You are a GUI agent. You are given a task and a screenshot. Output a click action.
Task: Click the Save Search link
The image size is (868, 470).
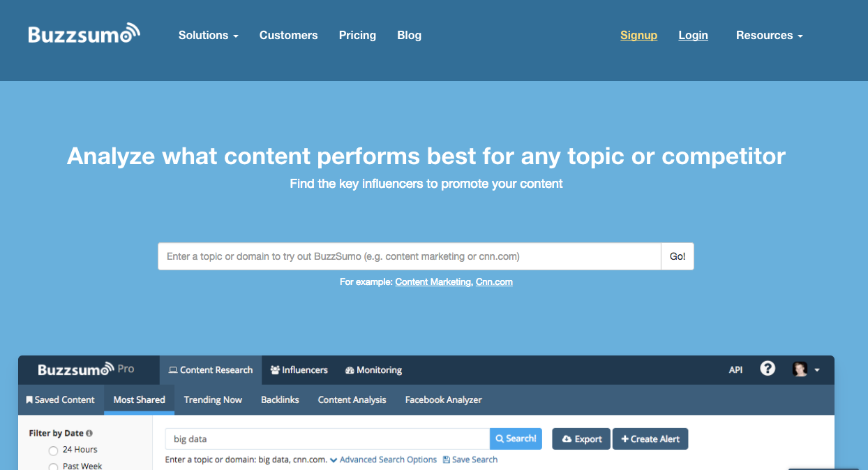470,460
